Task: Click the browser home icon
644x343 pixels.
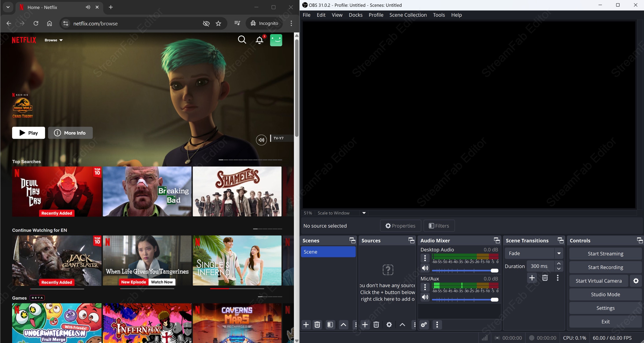Action: point(50,23)
